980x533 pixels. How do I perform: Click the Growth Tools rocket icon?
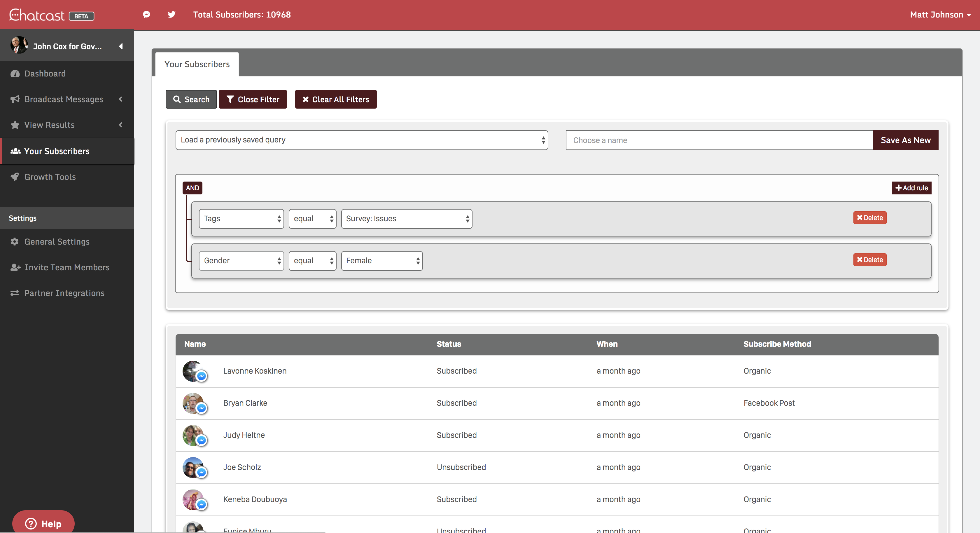pyautogui.click(x=15, y=177)
